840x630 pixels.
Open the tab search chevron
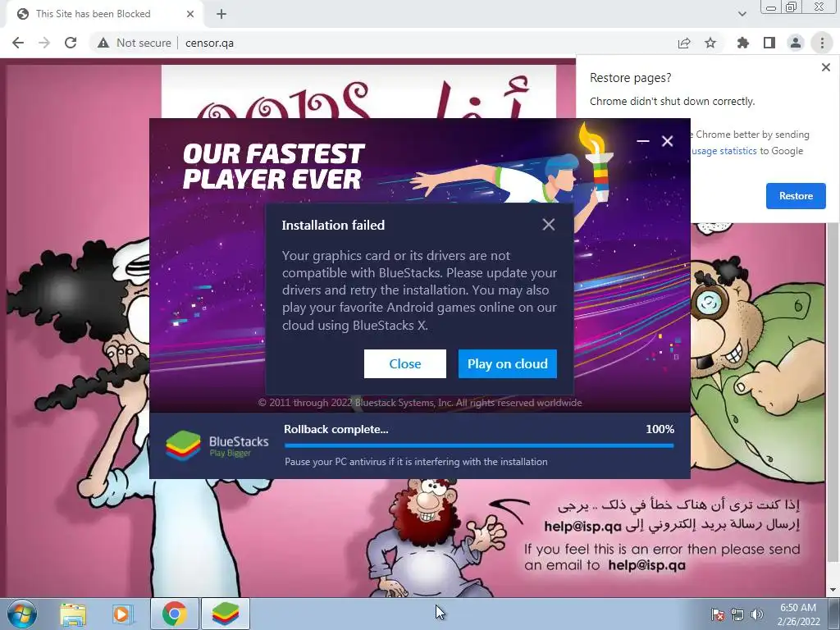pos(742,14)
